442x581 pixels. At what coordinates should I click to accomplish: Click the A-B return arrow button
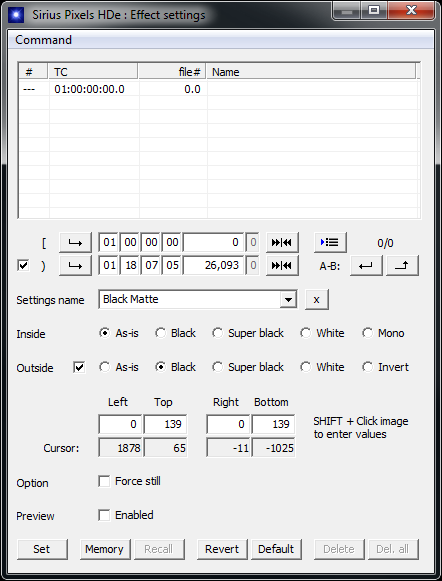[x=366, y=266]
